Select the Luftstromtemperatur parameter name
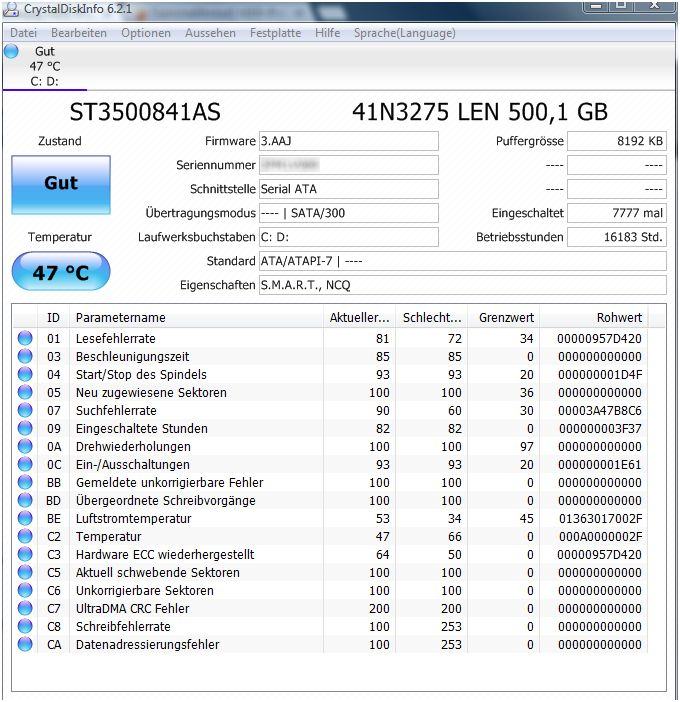Viewport: 680px width, 702px height. pyautogui.click(x=133, y=518)
